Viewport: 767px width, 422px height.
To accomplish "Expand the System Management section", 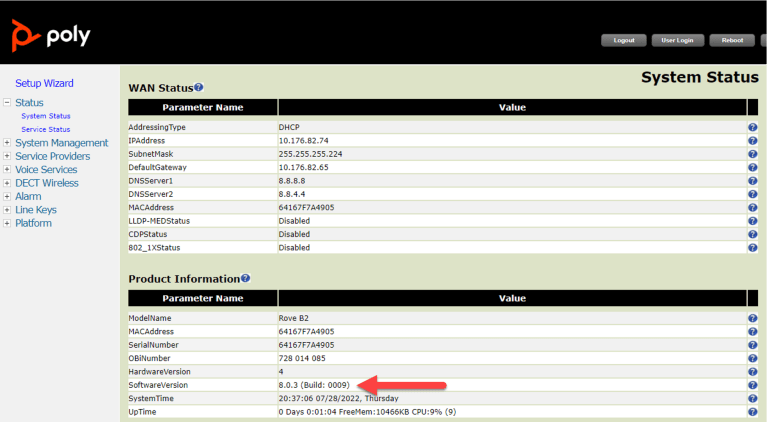I will pos(7,142).
